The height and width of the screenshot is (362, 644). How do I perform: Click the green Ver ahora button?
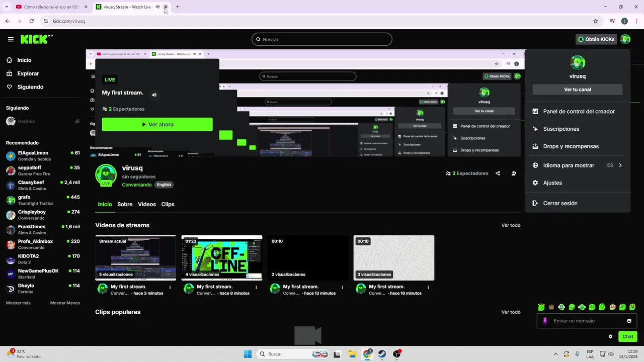click(x=157, y=124)
